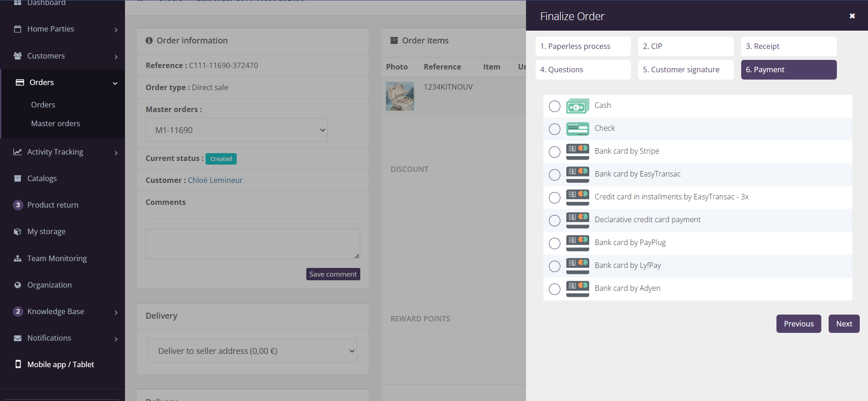This screenshot has width=868, height=401.
Task: Switch to the Paperless process step
Action: point(582,46)
